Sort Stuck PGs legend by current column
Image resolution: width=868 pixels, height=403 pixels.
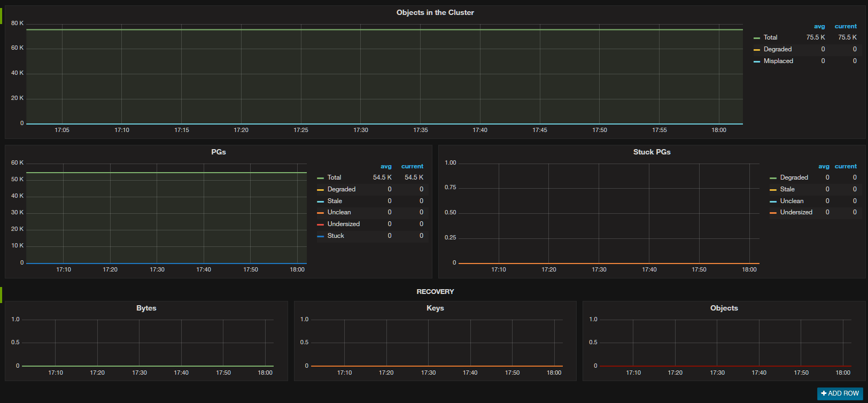(846, 166)
